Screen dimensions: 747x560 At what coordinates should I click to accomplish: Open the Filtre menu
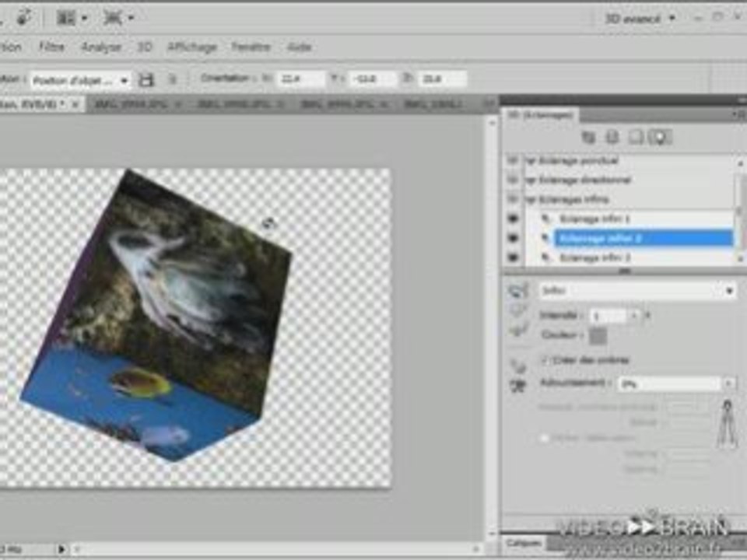(51, 47)
